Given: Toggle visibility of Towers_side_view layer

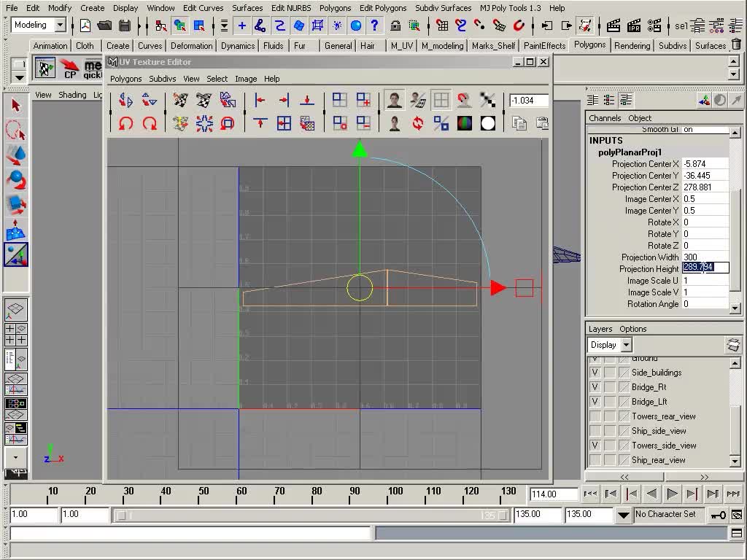Looking at the screenshot, I should pyautogui.click(x=595, y=446).
